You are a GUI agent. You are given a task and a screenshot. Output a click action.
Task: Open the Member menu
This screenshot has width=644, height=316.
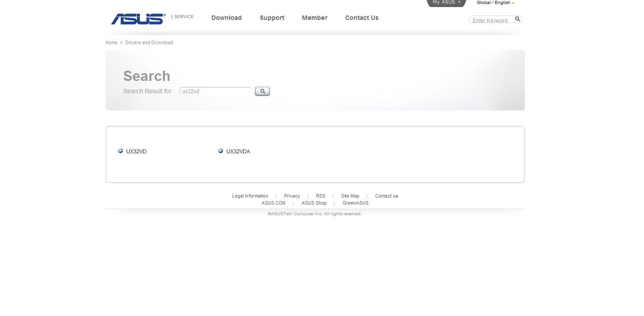tap(315, 18)
